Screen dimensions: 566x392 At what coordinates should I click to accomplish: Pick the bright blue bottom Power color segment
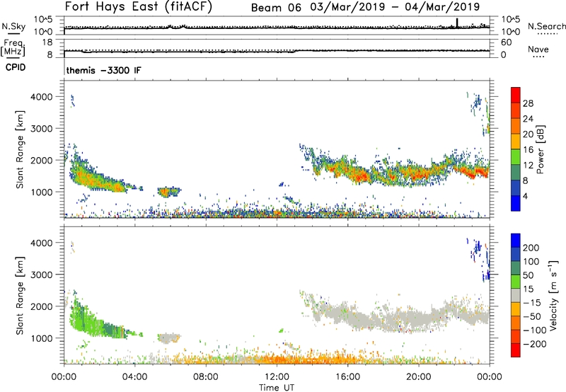516,203
